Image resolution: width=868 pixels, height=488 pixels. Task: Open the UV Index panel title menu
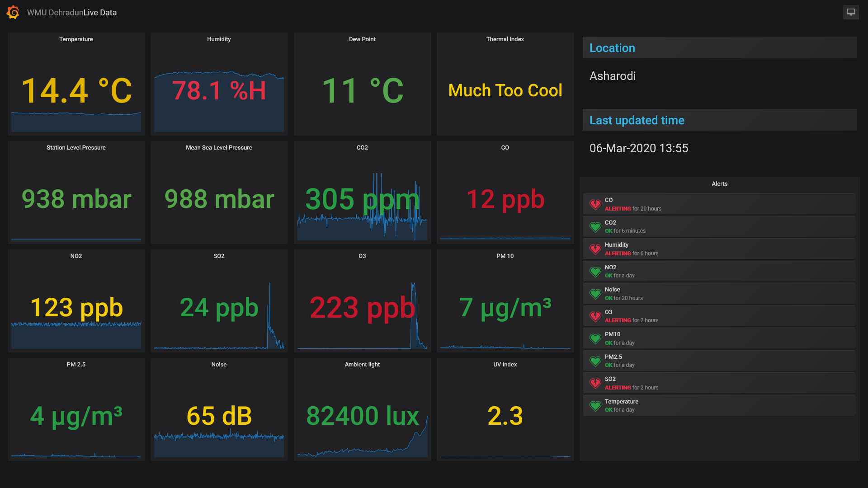click(x=505, y=365)
